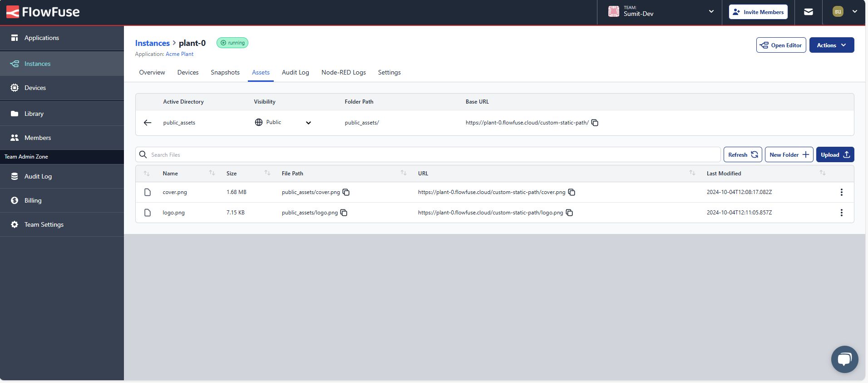868x383 pixels.
Task: Select the cover.png file name
Action: tap(175, 192)
